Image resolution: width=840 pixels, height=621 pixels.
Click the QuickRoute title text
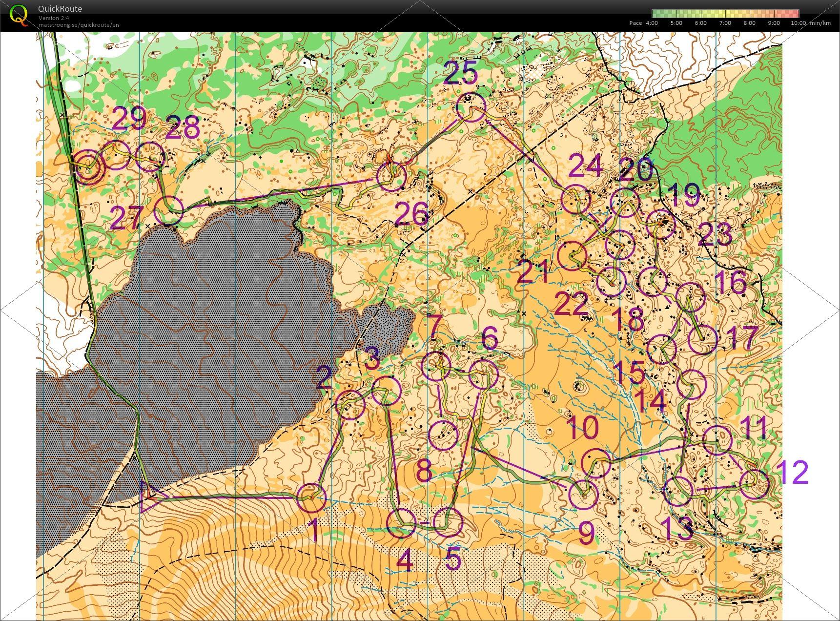click(x=60, y=9)
